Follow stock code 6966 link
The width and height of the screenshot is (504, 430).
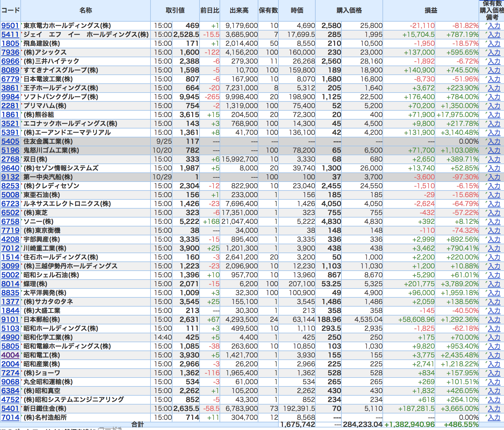click(10, 61)
